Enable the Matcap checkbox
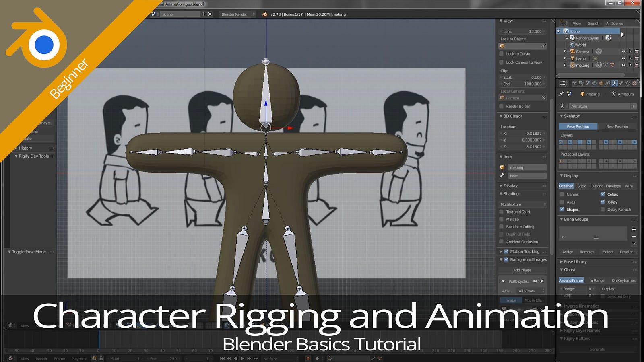 (502, 219)
